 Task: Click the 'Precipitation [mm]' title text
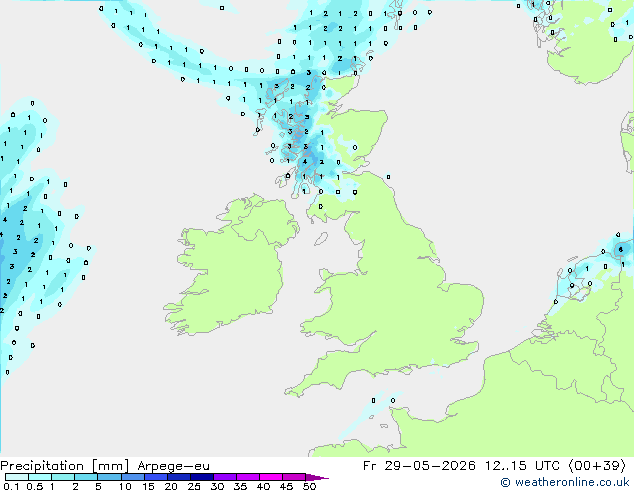pos(65,466)
